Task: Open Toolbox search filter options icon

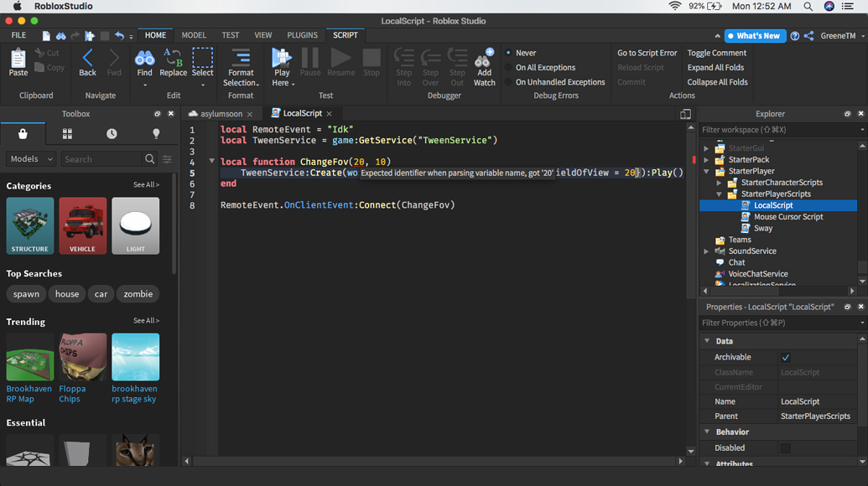Action: click(167, 159)
